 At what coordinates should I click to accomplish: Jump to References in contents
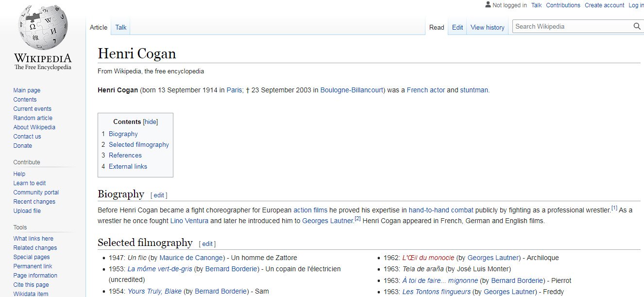tap(125, 156)
